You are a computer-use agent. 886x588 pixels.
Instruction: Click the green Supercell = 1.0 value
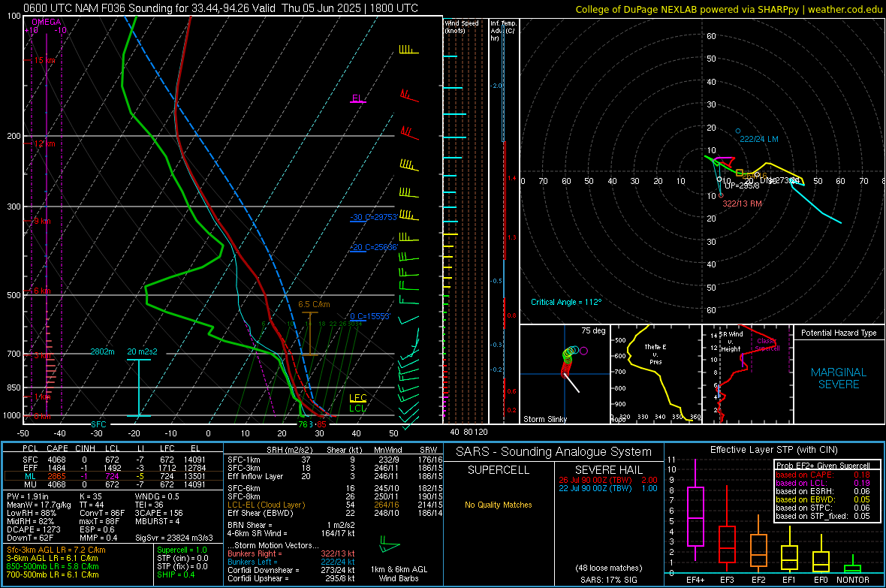tap(182, 550)
